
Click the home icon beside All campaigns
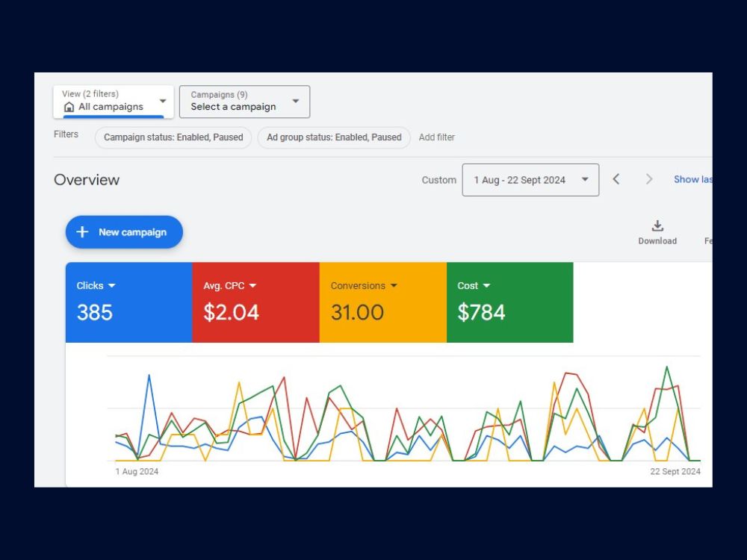pyautogui.click(x=69, y=107)
